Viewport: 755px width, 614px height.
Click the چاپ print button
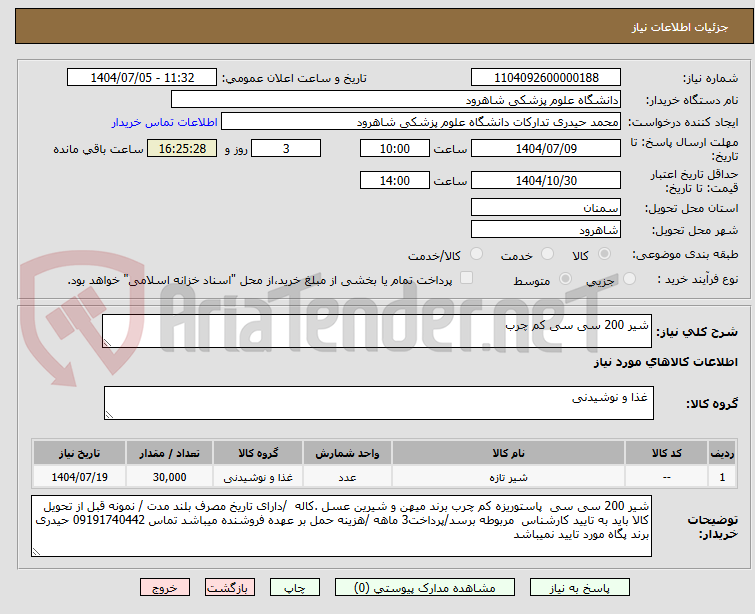[x=295, y=588]
